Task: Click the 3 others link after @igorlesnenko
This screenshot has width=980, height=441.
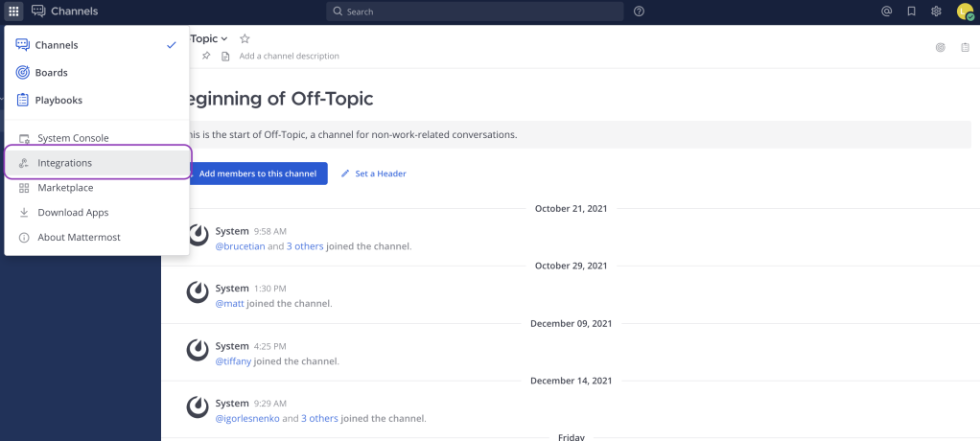Action: coord(319,419)
